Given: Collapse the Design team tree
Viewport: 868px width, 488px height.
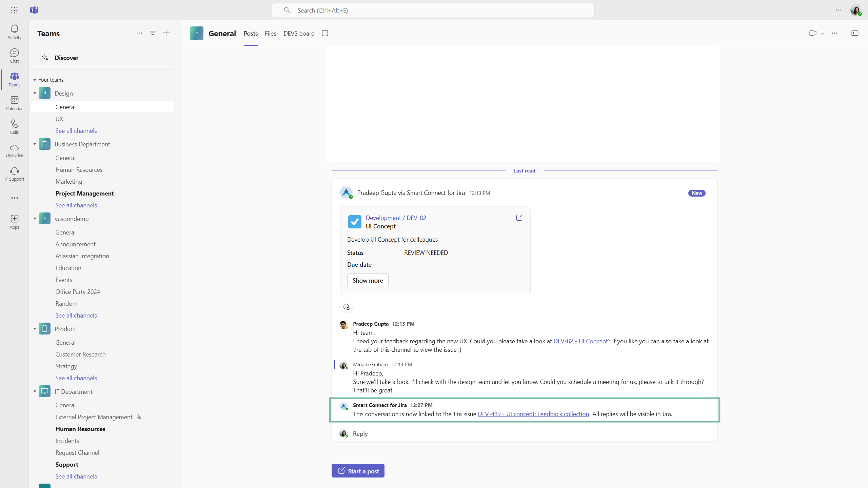Looking at the screenshot, I should [x=35, y=93].
